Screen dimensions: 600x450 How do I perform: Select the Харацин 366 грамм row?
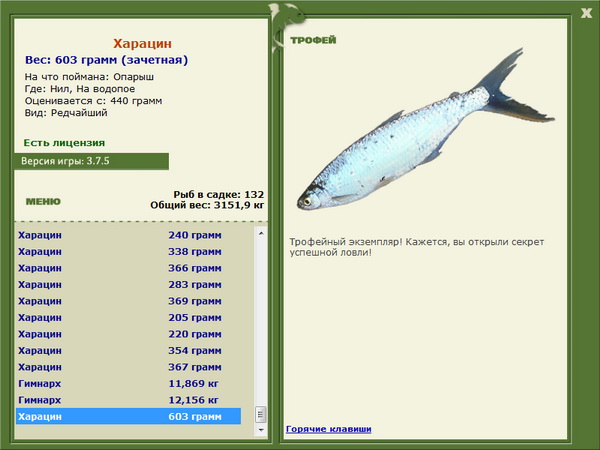click(x=129, y=268)
